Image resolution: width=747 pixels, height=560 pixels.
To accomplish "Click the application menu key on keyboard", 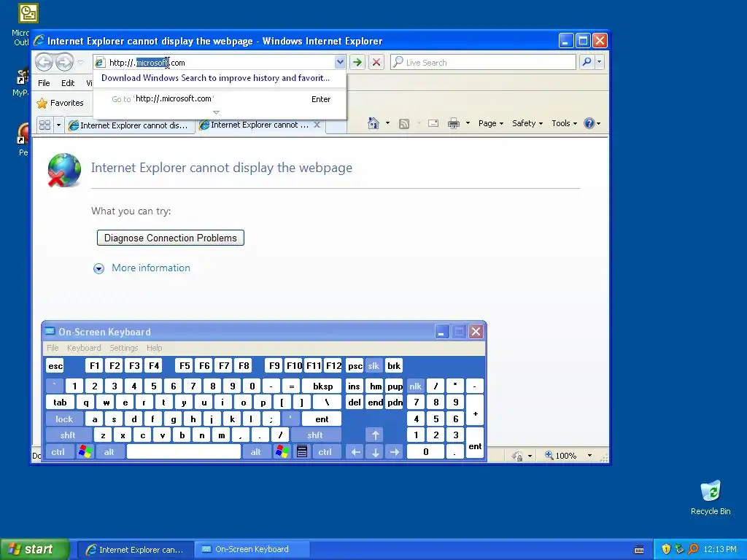I will 302,451.
